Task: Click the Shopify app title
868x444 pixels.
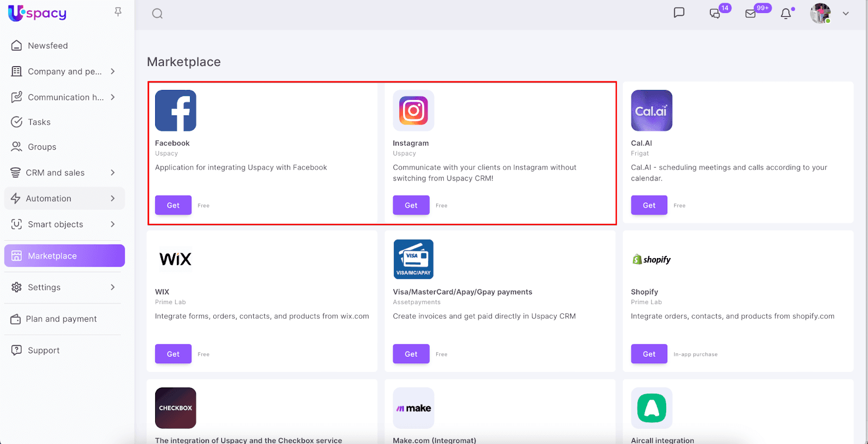Action: pos(644,292)
